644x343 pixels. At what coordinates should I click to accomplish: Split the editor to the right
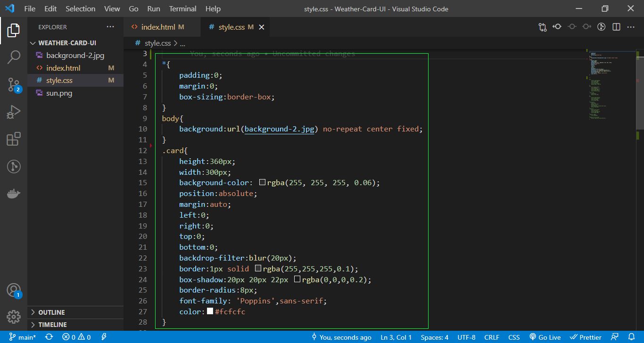click(616, 27)
